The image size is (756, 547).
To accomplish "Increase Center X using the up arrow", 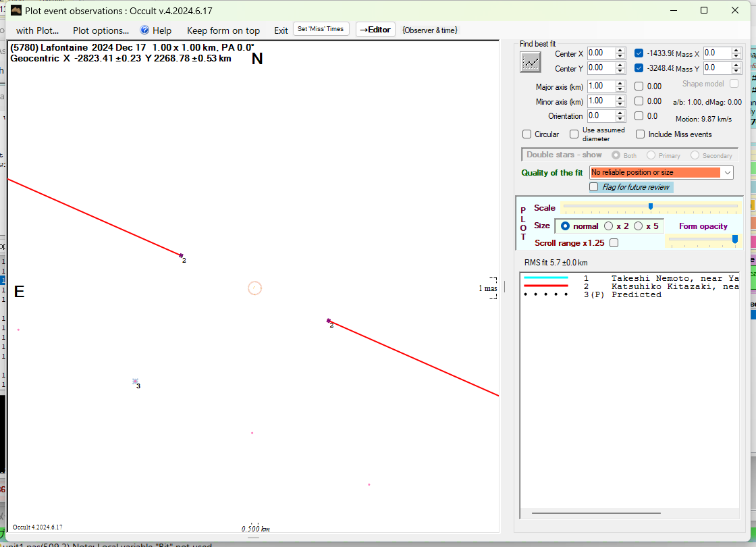I will (620, 51).
